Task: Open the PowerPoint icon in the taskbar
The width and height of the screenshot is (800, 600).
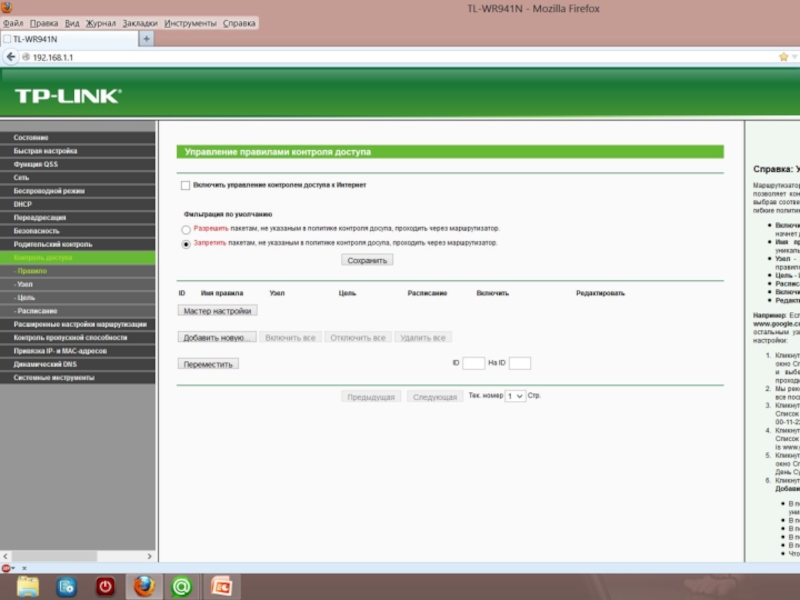Action: pyautogui.click(x=220, y=585)
